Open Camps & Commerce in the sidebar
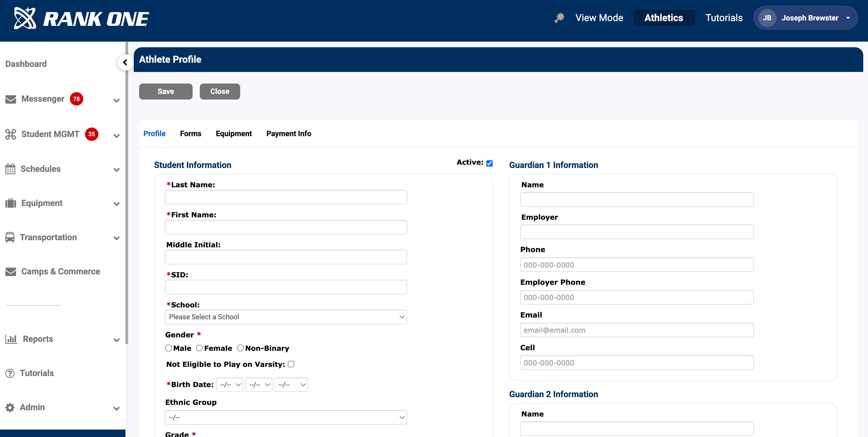868x437 pixels. click(x=60, y=271)
